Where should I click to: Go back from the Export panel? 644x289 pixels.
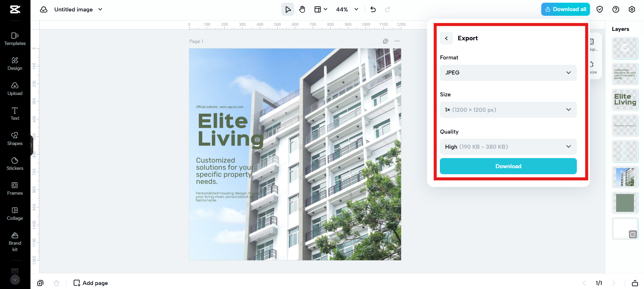[x=446, y=38]
